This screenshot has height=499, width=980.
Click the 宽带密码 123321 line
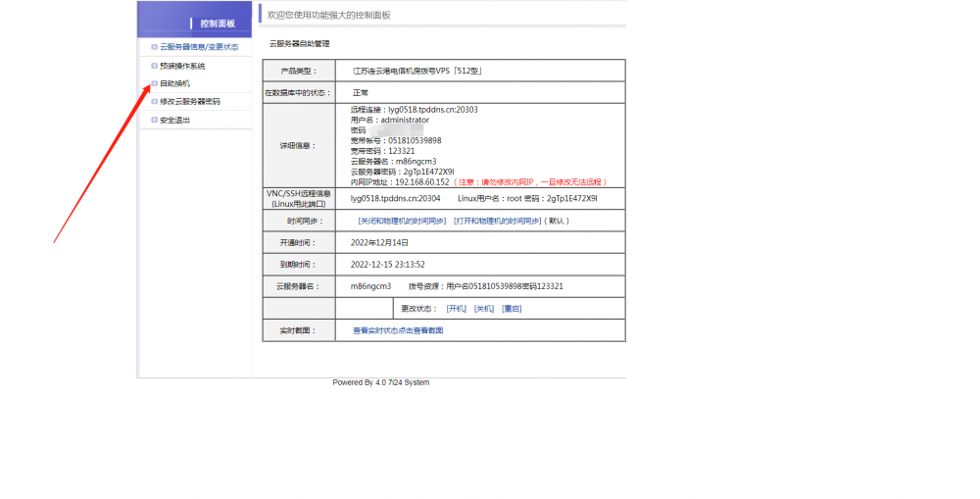tap(382, 151)
